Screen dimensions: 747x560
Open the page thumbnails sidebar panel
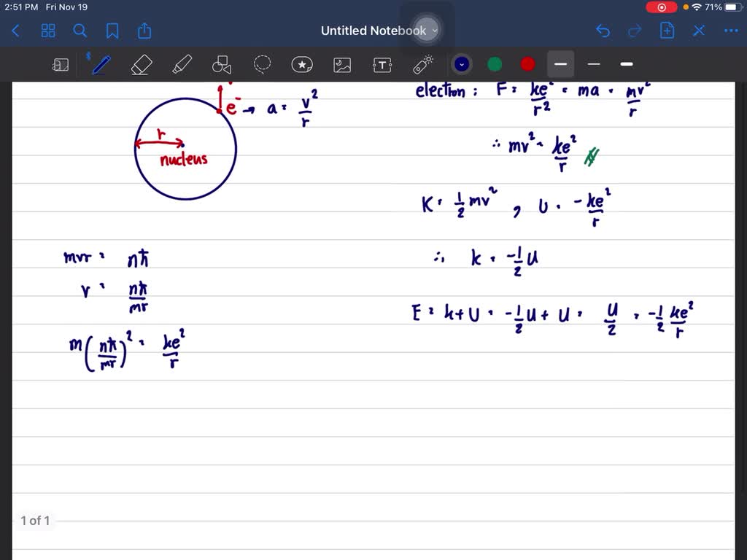(x=61, y=64)
